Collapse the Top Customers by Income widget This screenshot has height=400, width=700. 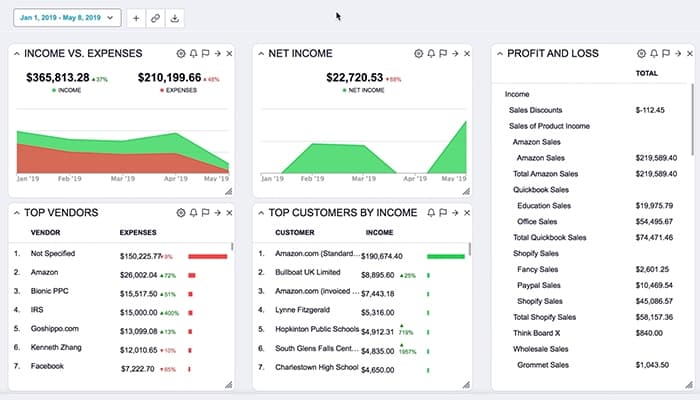[259, 213]
